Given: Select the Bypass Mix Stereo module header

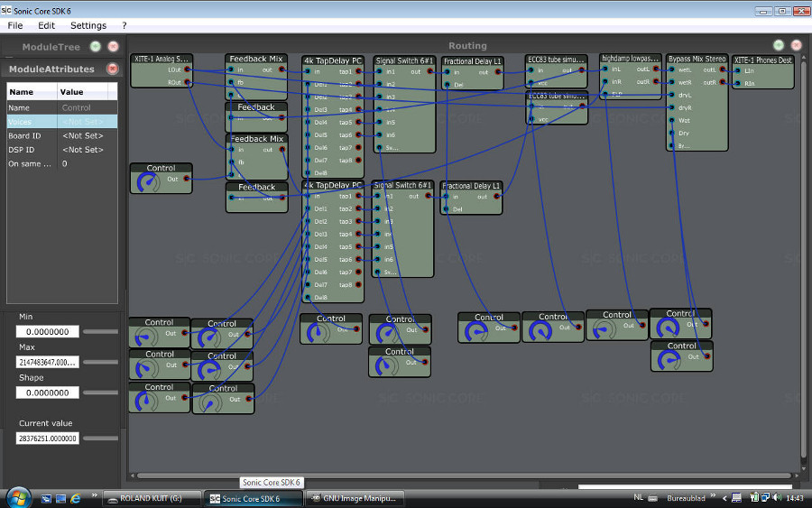Looking at the screenshot, I should (x=697, y=60).
